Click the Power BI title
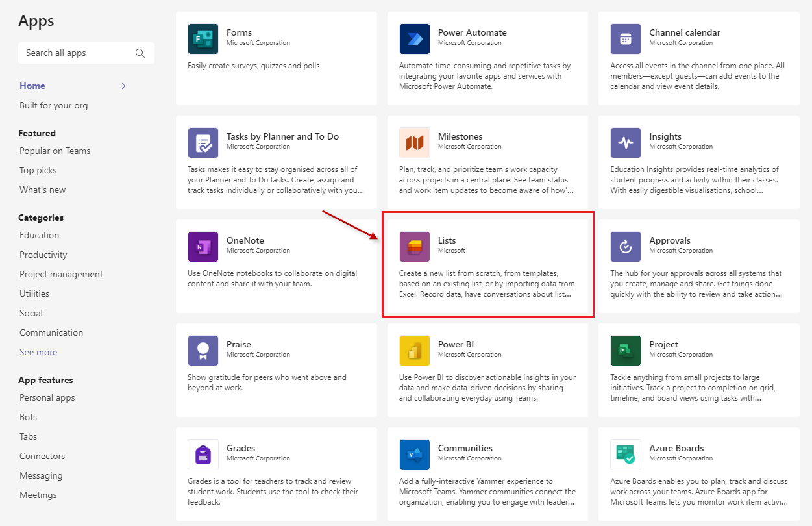The height and width of the screenshot is (526, 812). pos(456,344)
